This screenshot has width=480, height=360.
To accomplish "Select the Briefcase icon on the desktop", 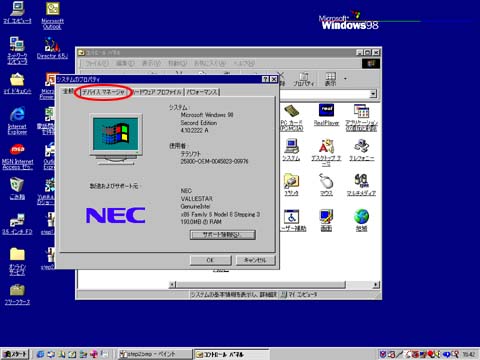I will coord(17,294).
